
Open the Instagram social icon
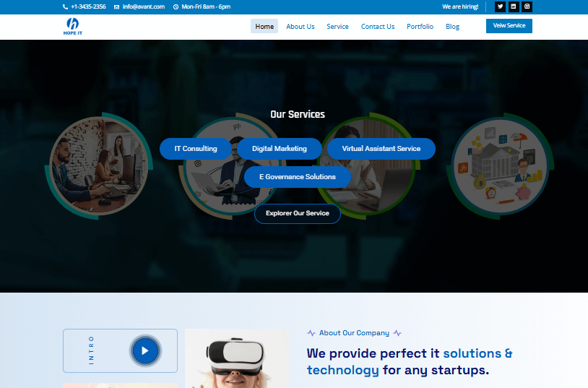tap(527, 7)
